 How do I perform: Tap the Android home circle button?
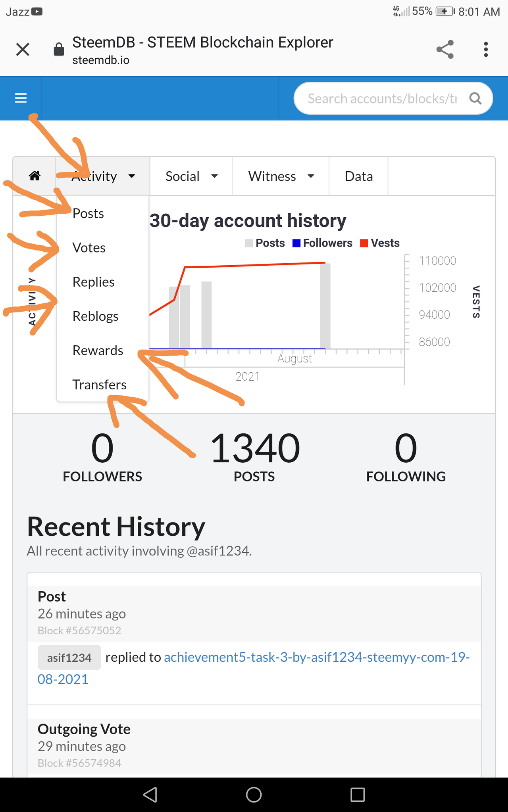[x=254, y=795]
